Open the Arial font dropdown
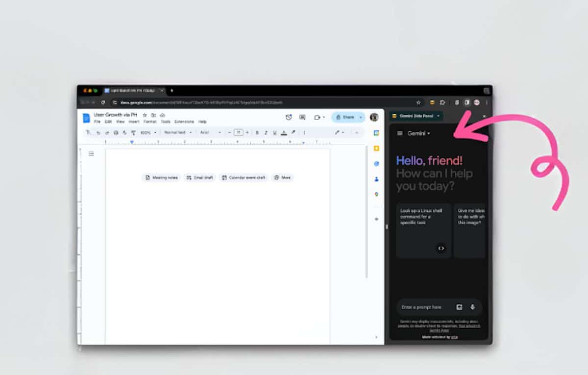This screenshot has width=588, height=375. (210, 133)
